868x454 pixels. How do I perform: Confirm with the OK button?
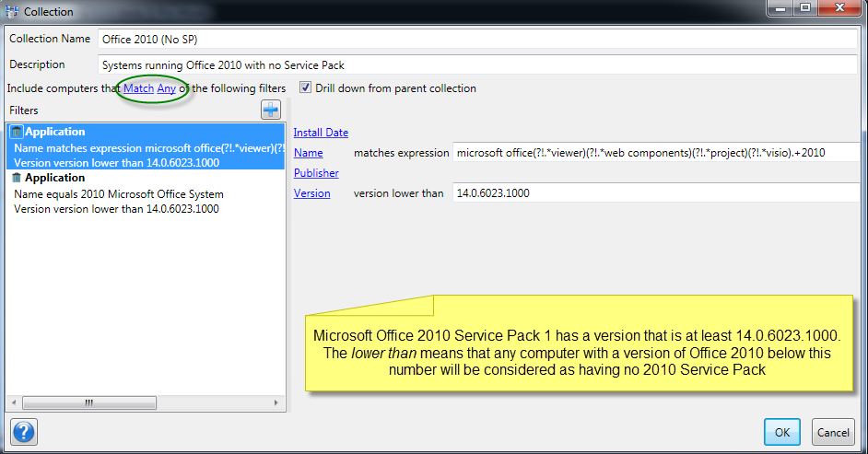click(781, 432)
